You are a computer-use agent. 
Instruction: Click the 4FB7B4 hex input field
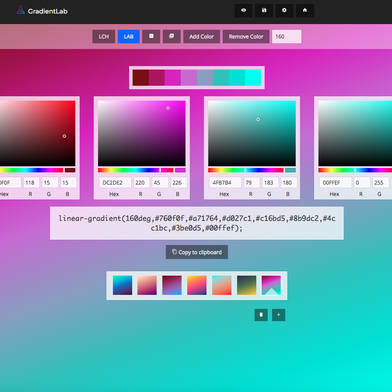(225, 183)
